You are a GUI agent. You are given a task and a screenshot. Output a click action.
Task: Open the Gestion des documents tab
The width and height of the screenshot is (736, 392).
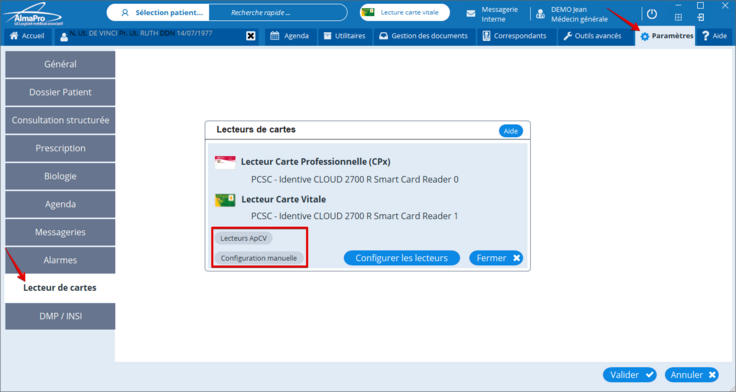[x=424, y=36]
